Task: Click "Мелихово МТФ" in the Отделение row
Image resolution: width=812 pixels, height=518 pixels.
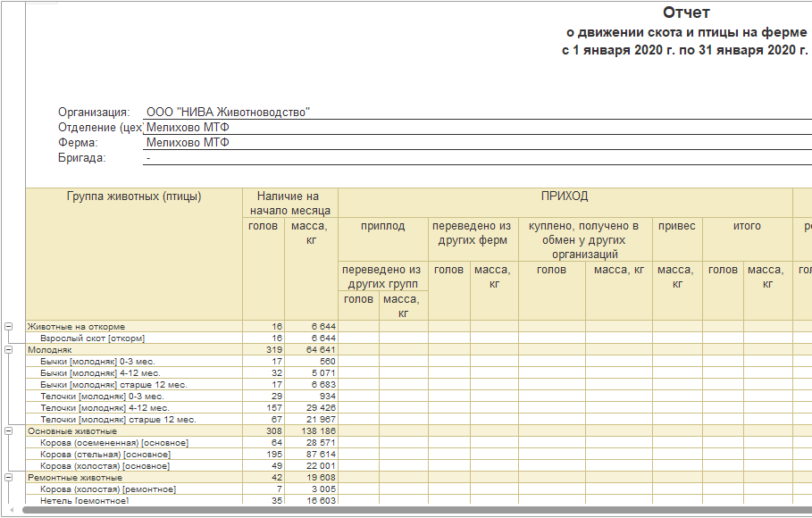Action: pos(188,128)
